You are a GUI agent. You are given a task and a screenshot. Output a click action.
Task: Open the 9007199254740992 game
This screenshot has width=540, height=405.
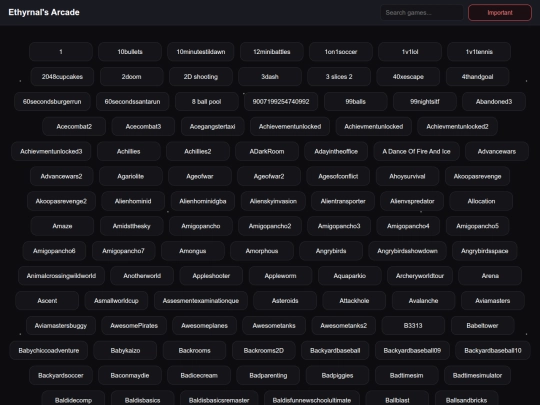pos(281,102)
